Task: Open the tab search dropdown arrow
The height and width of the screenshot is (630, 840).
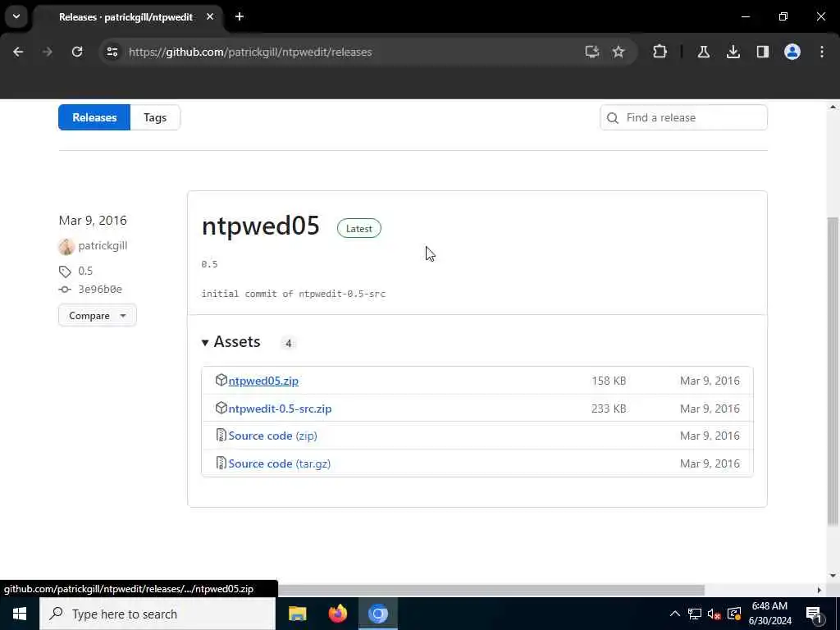Action: click(16, 16)
